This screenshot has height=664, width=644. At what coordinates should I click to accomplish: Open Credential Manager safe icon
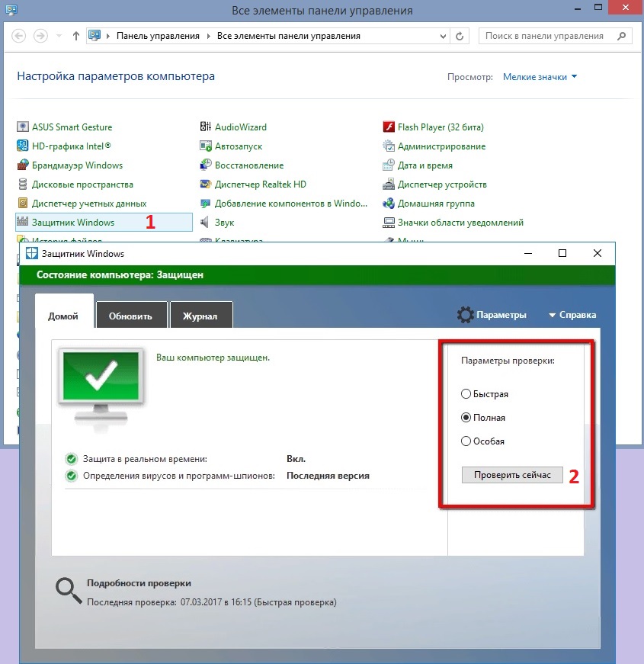[22, 203]
